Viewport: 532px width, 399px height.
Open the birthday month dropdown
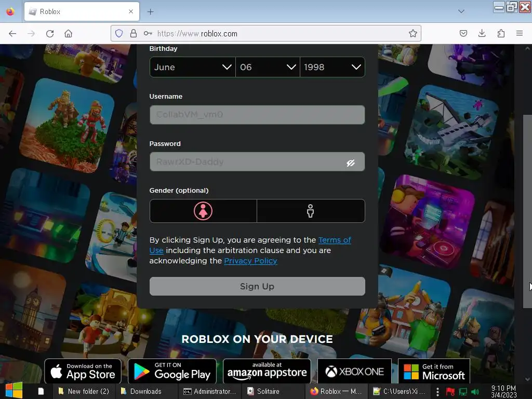tap(192, 67)
